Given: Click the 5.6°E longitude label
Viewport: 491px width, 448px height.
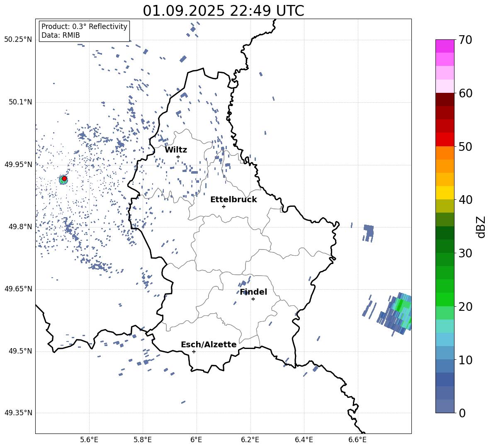Looking at the screenshot, I should [89, 440].
